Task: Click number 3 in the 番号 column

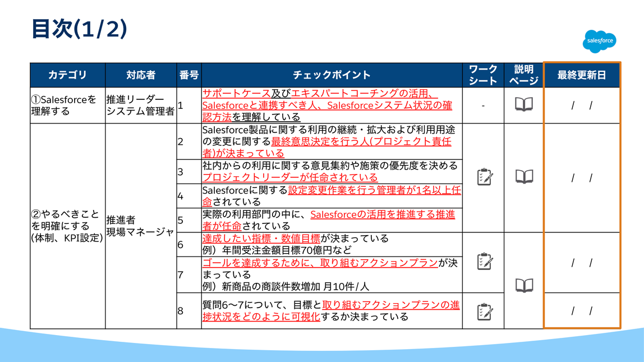Action: (x=180, y=172)
